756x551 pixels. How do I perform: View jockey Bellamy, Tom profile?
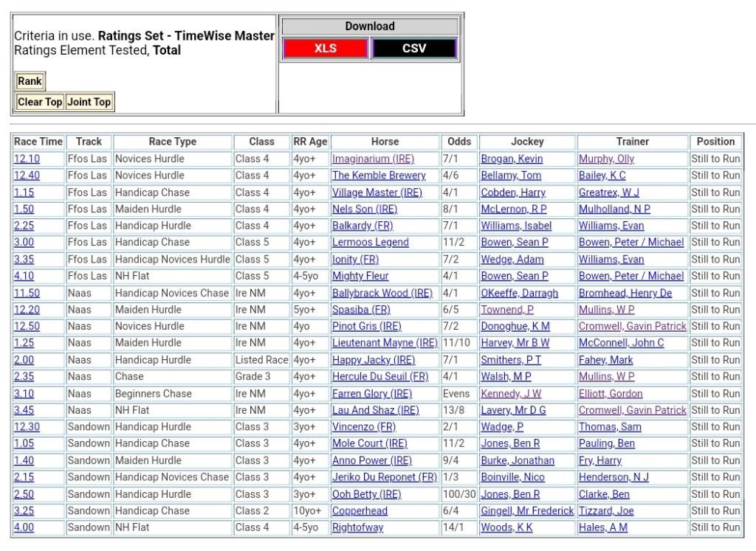tap(510, 176)
